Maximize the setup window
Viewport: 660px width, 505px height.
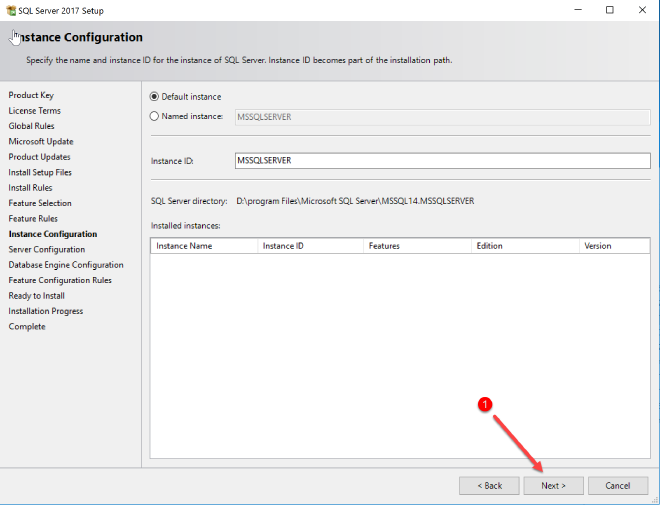coord(610,10)
